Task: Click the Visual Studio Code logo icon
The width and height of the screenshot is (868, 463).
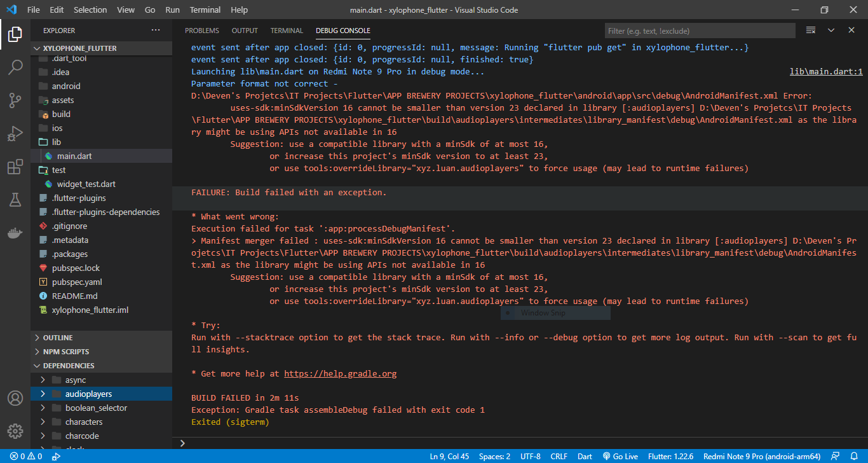Action: [11, 10]
